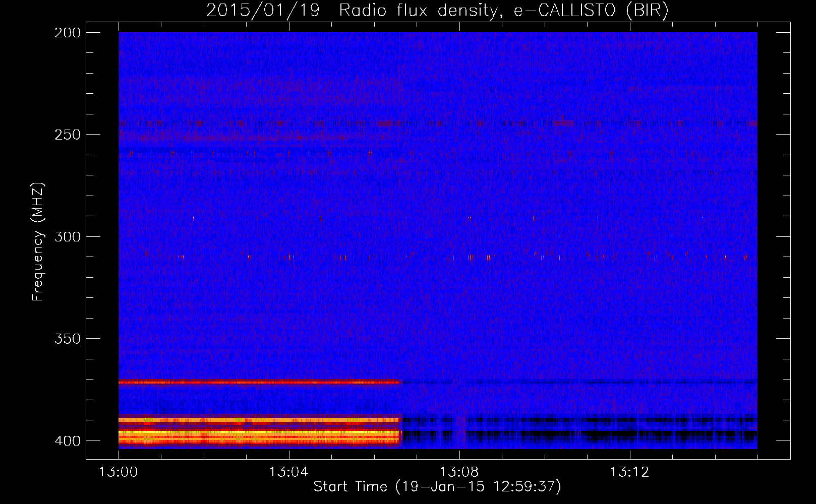Click the 200 frequency tick label
The height and width of the screenshot is (504, 816).
(68, 33)
